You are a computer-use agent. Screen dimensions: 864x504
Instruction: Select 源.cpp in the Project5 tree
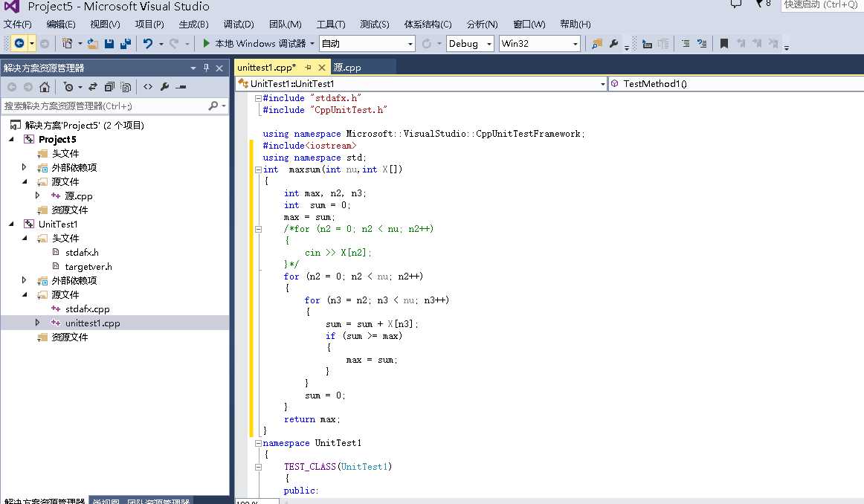click(78, 196)
